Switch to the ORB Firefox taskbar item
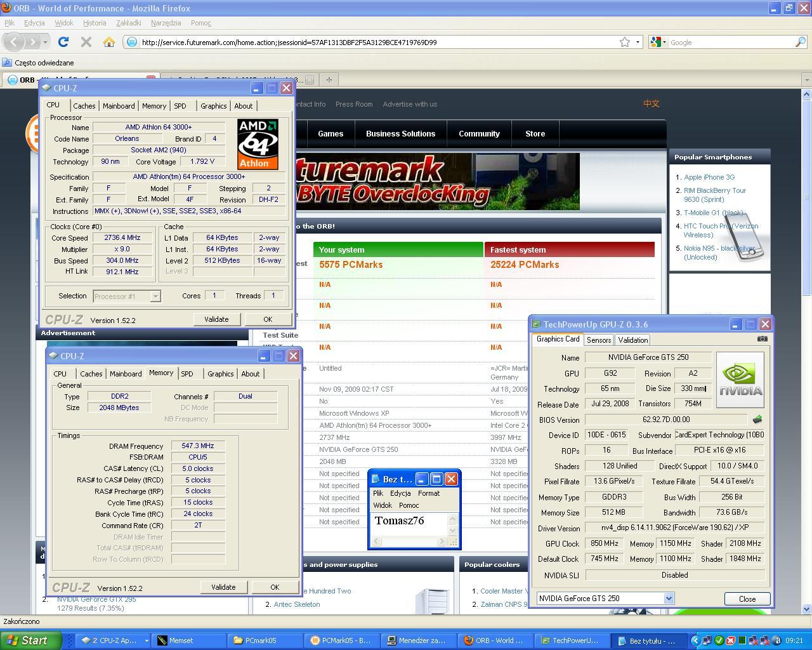This screenshot has width=812, height=650. pyautogui.click(x=495, y=640)
